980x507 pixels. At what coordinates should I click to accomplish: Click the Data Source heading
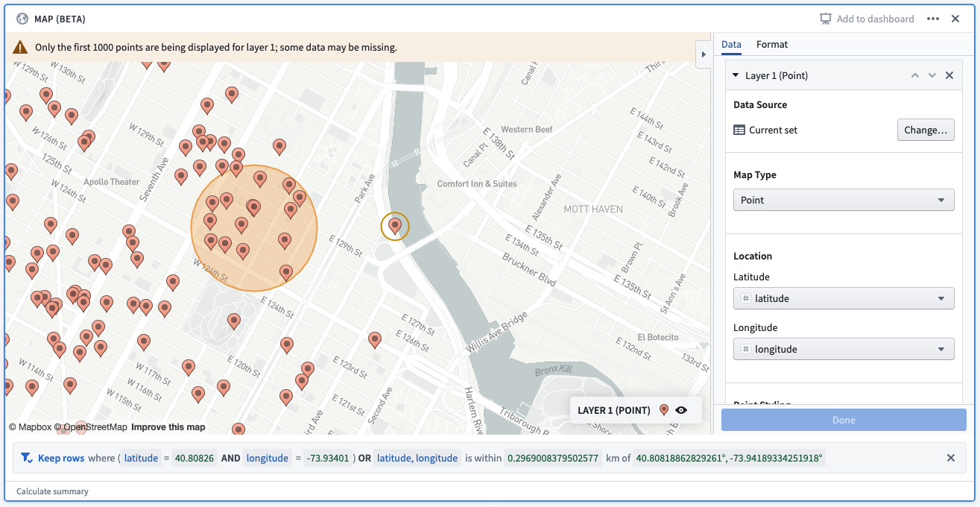760,105
